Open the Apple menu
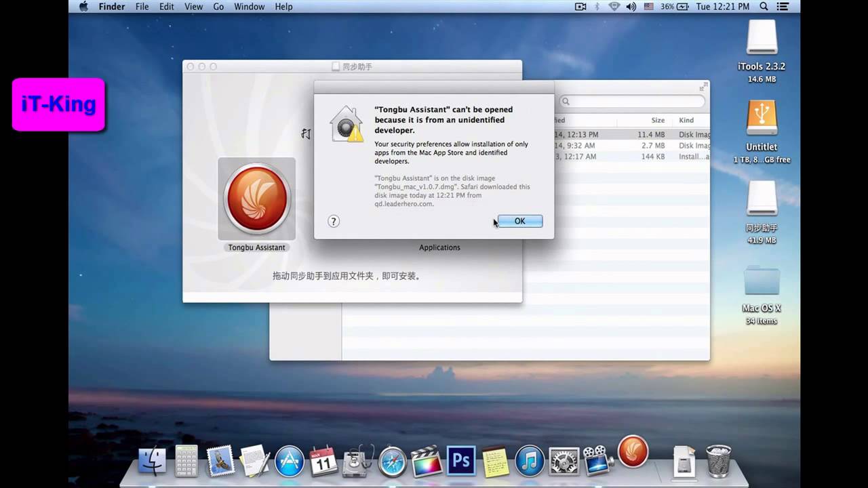Screen dimensions: 868x488 click(x=83, y=7)
